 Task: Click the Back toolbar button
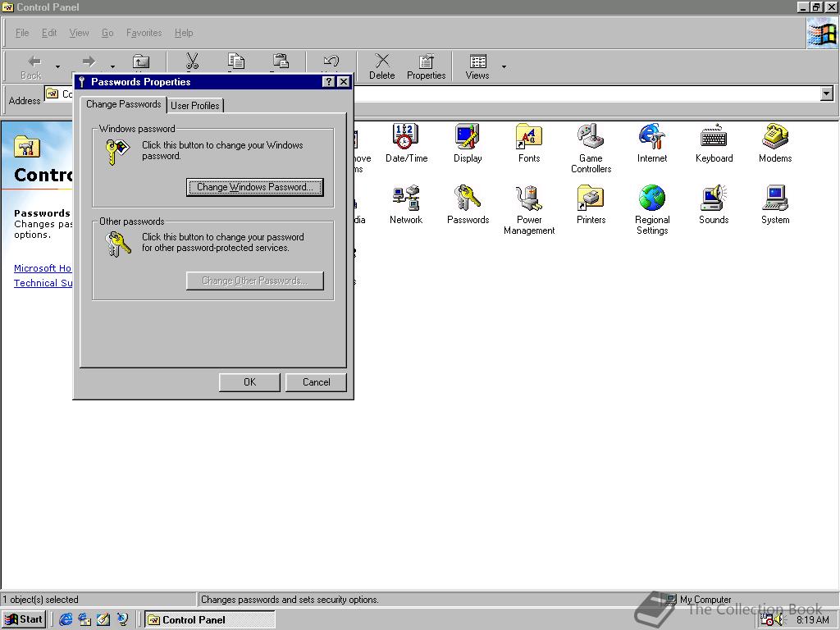point(31,66)
